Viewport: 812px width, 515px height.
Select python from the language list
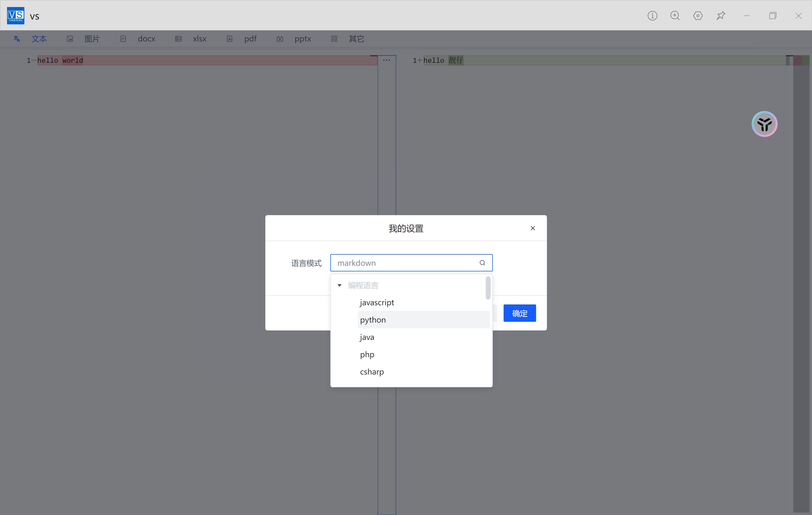click(x=423, y=320)
